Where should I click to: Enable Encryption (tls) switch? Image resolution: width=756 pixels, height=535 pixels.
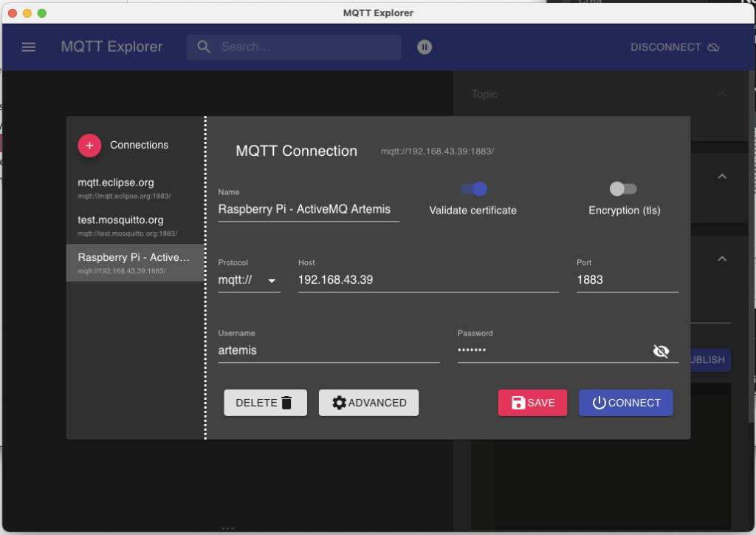623,188
